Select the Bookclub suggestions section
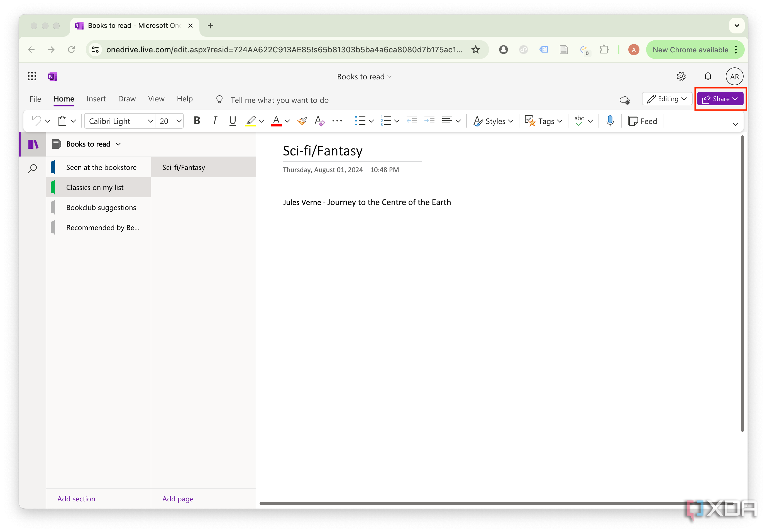767x532 pixels. point(101,207)
